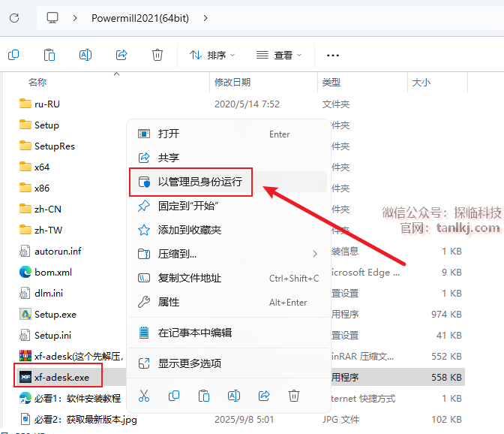Click the file icon of autorun.inf
Screen dimensions: 504x434
(x=25, y=252)
